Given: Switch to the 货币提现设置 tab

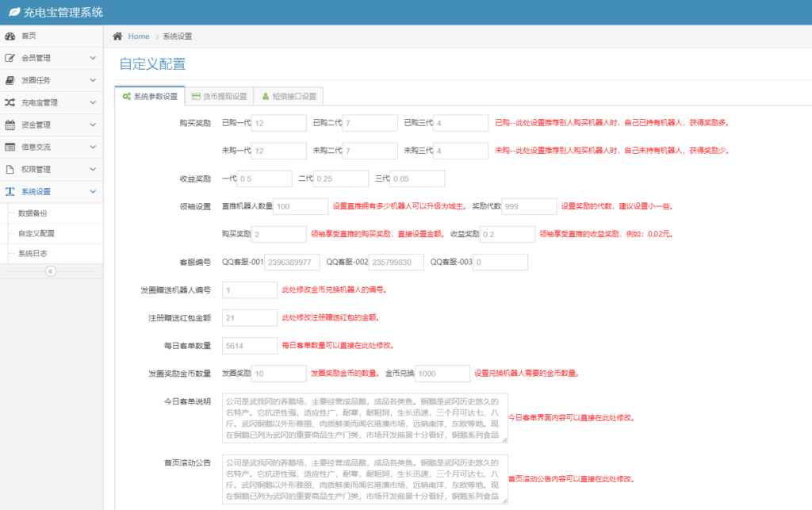Looking at the screenshot, I should pos(219,96).
